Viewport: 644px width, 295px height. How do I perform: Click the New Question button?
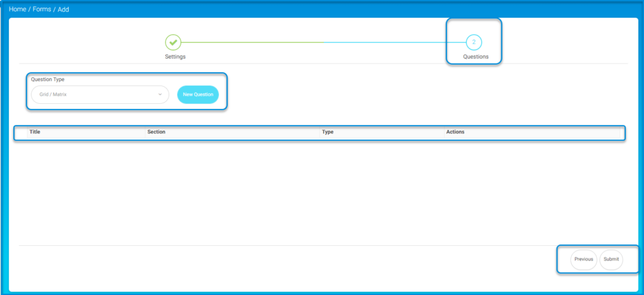[x=198, y=94]
